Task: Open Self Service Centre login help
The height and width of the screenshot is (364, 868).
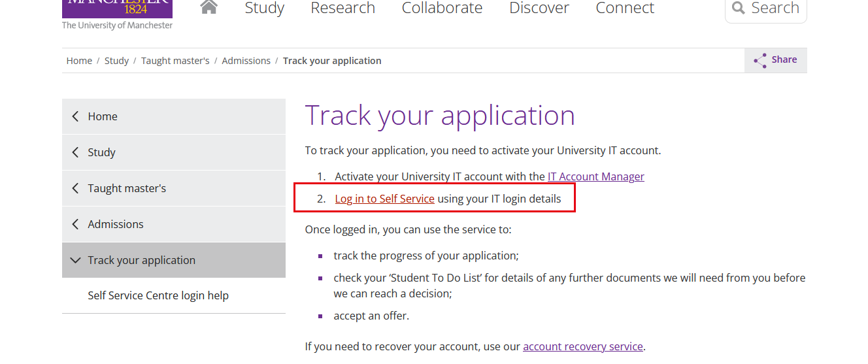Action: (158, 295)
